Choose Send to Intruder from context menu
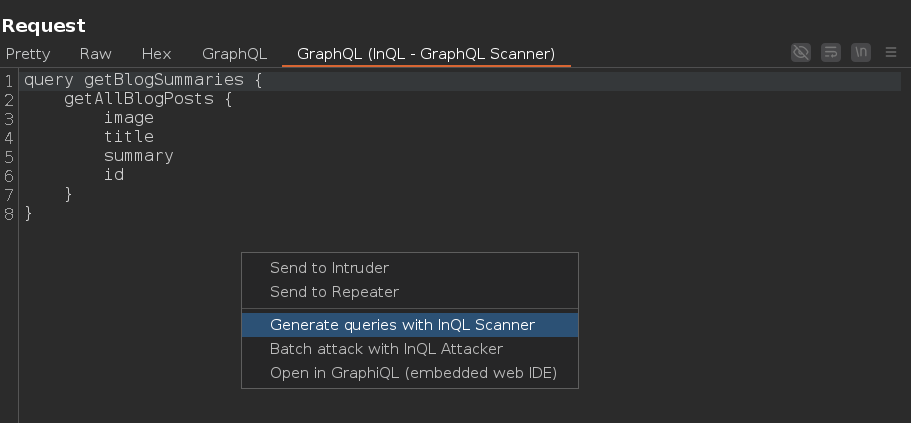This screenshot has width=911, height=423. (329, 268)
